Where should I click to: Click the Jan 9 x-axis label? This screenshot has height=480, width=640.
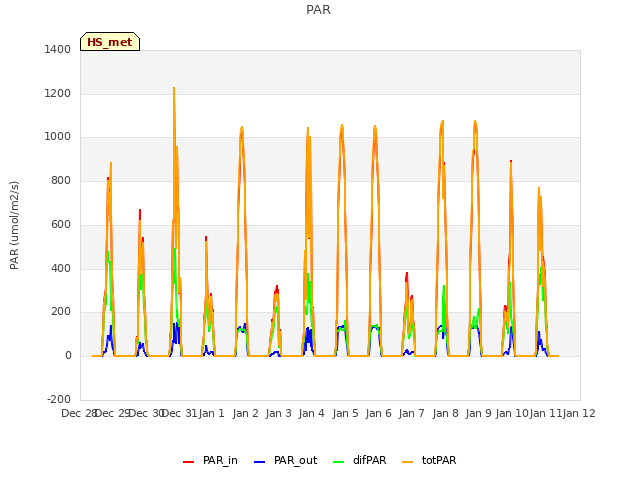(x=478, y=413)
